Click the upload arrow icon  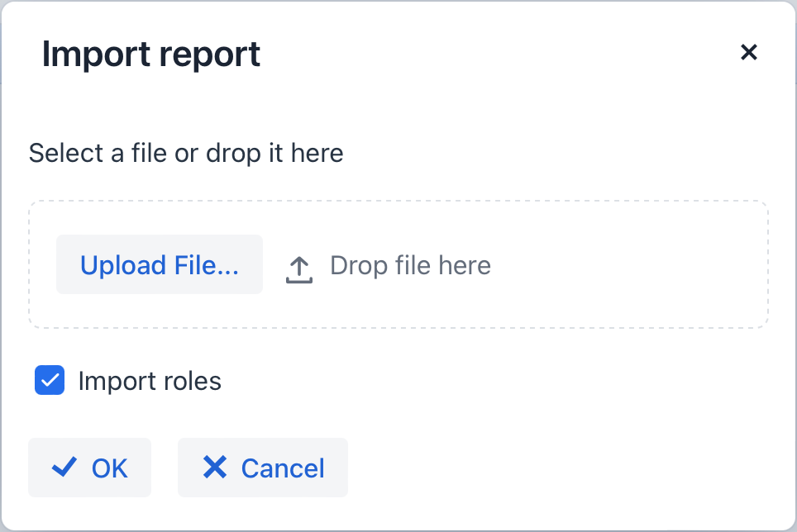click(x=299, y=268)
